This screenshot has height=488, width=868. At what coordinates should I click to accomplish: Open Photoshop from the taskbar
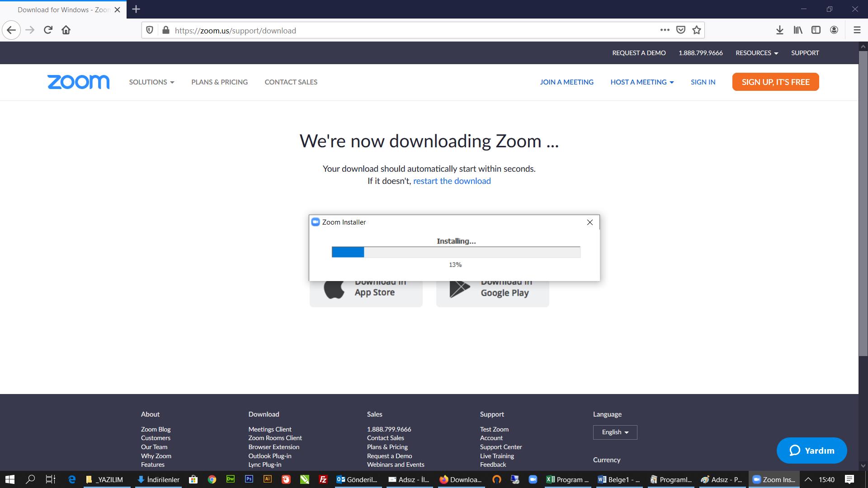pos(249,479)
